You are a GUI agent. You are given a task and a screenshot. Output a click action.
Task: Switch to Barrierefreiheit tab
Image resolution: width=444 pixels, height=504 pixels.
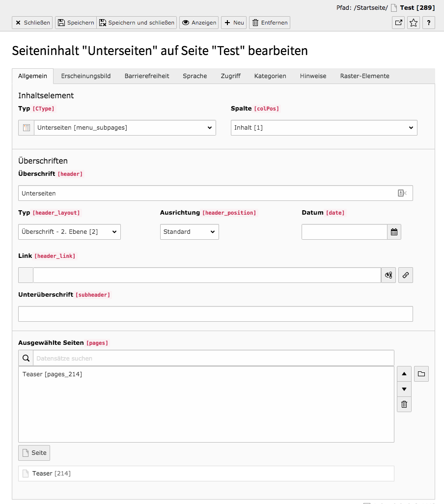point(147,76)
